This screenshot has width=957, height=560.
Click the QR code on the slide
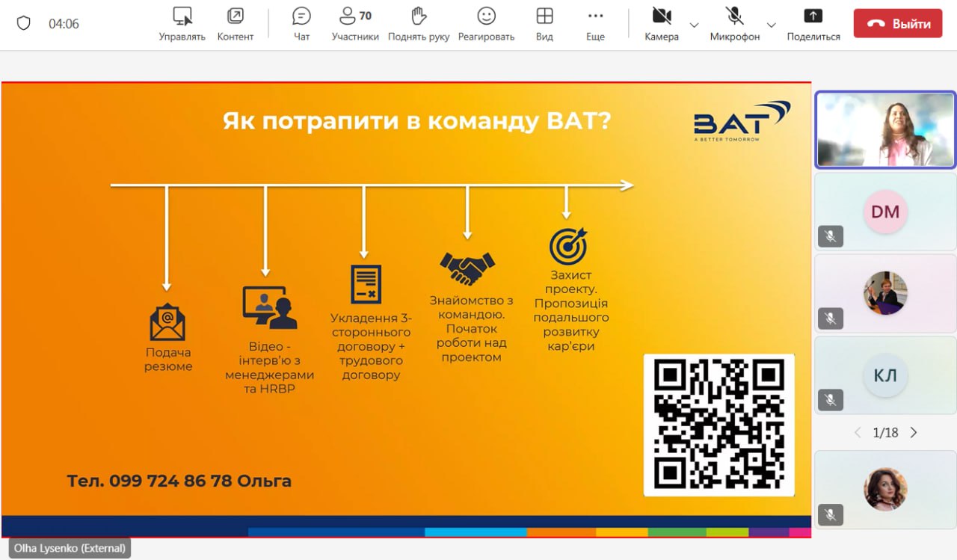tap(718, 425)
